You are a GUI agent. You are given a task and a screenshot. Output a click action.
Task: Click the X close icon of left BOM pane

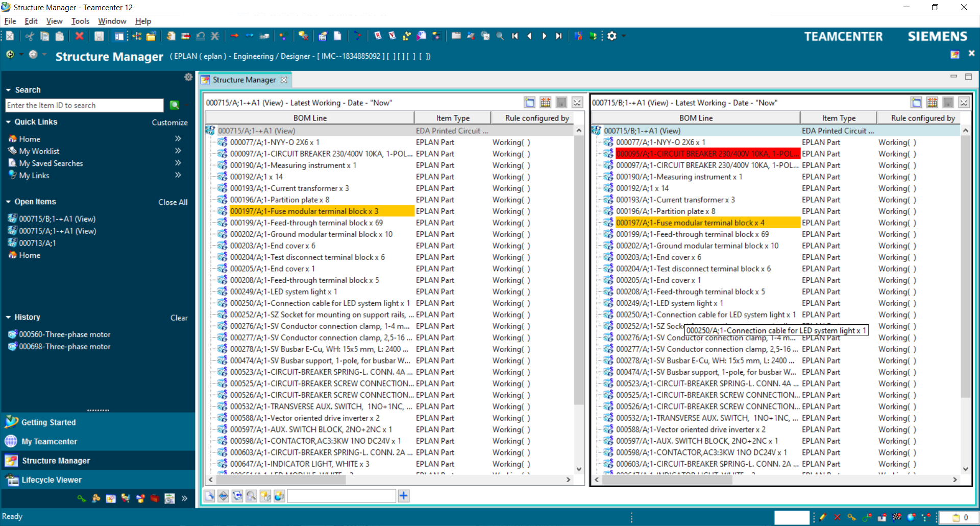(577, 103)
